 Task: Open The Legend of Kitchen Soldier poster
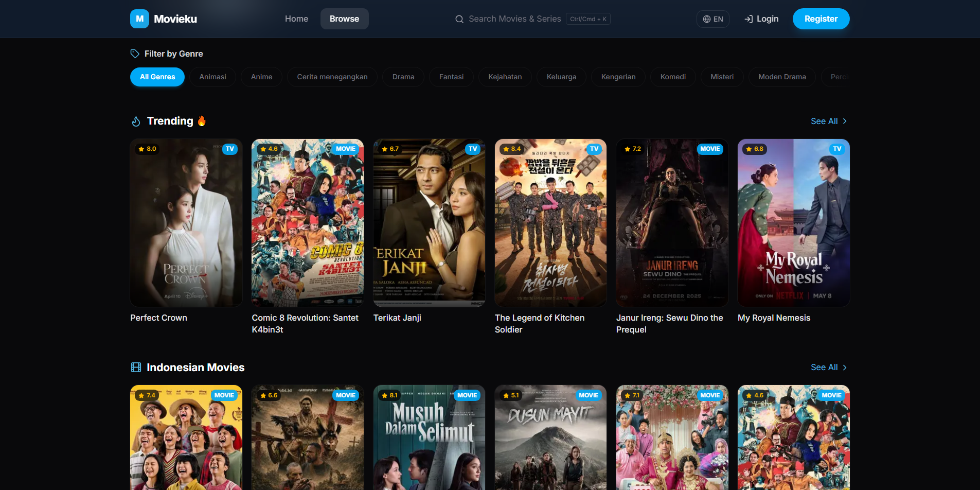click(550, 223)
